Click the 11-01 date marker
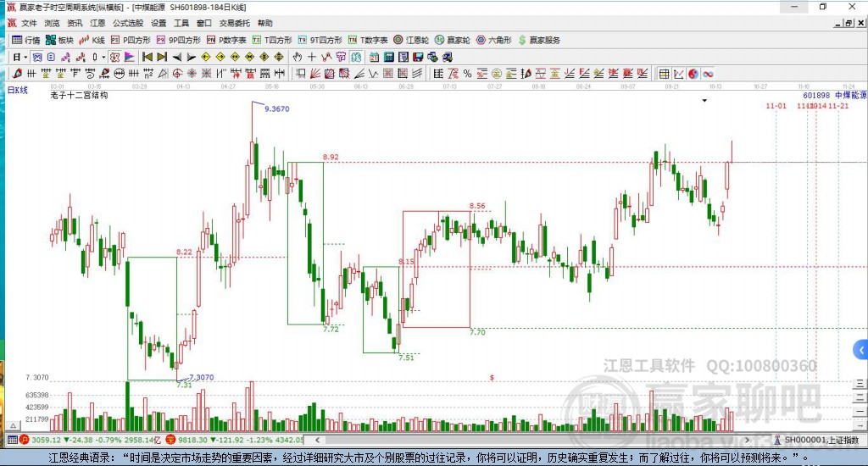This screenshot has width=868, height=466. 776,106
